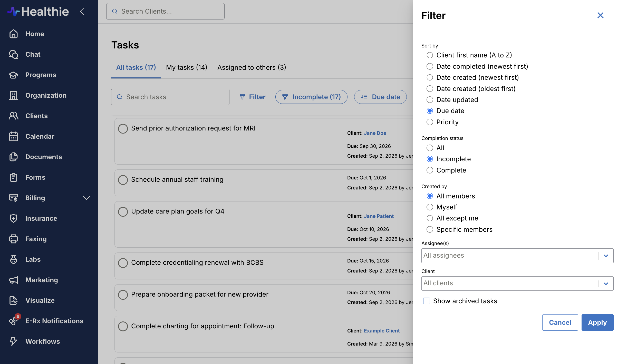Click the Labs flask icon

(13, 259)
